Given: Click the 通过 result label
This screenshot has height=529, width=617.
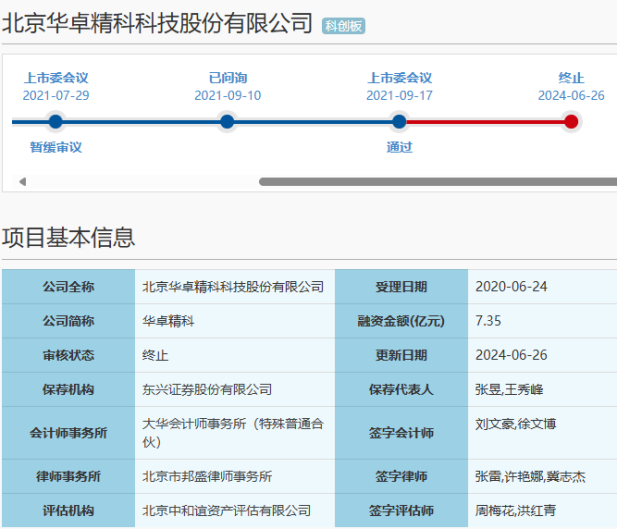Looking at the screenshot, I should (x=399, y=147).
